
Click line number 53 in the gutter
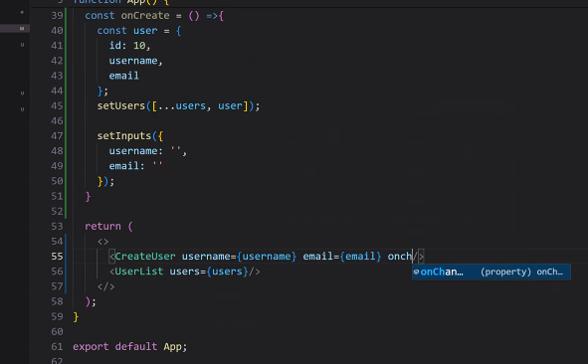pos(57,227)
